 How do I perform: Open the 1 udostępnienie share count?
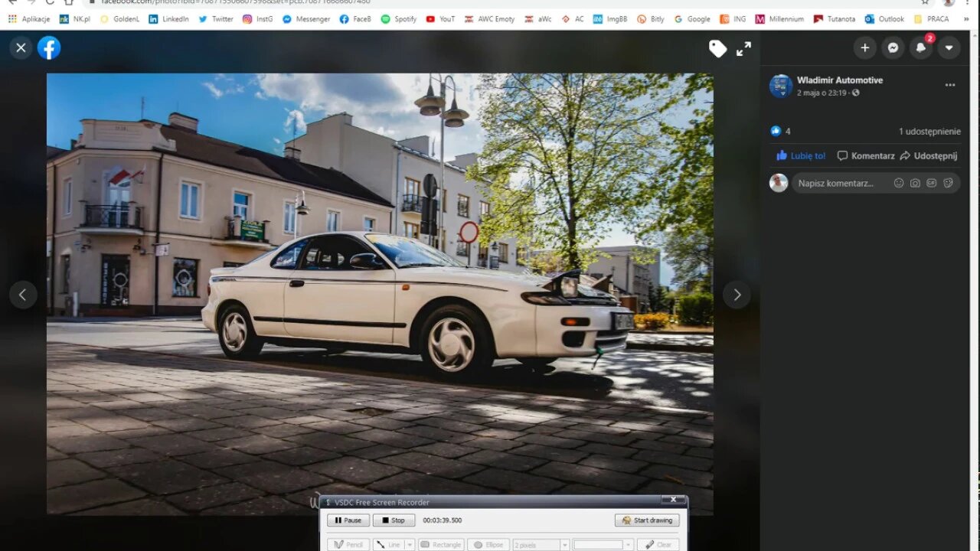point(929,132)
